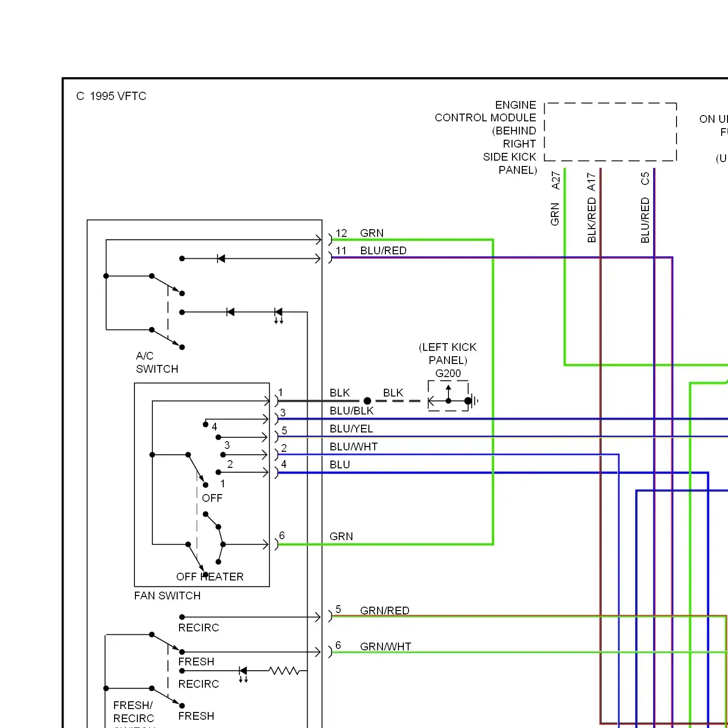
Task: Click the splice dot on the BLK wire
Action: click(x=367, y=401)
